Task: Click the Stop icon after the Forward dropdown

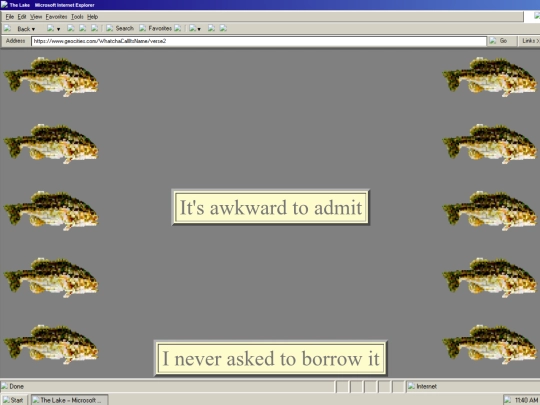Action: tap(71, 29)
